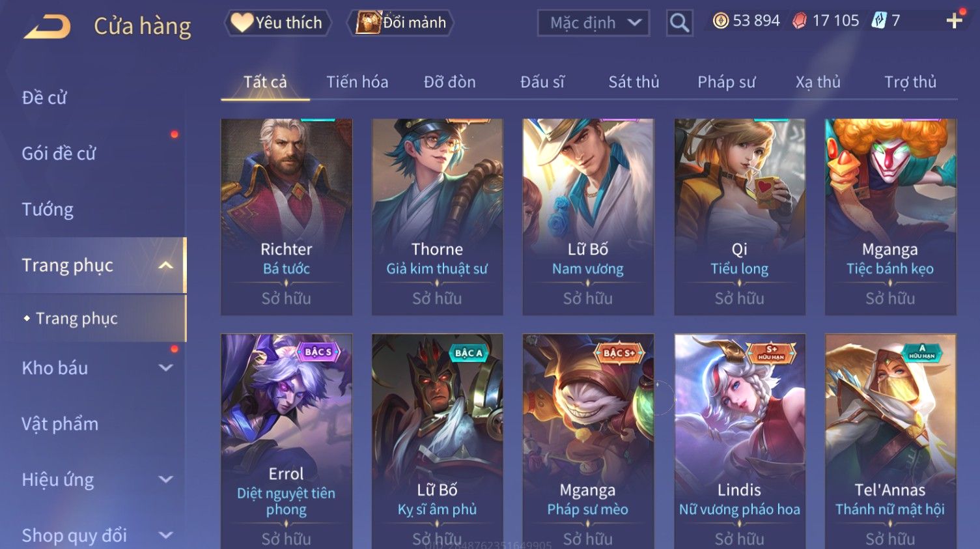The image size is (980, 549).
Task: Go back using the return arrow icon
Action: pos(48,26)
